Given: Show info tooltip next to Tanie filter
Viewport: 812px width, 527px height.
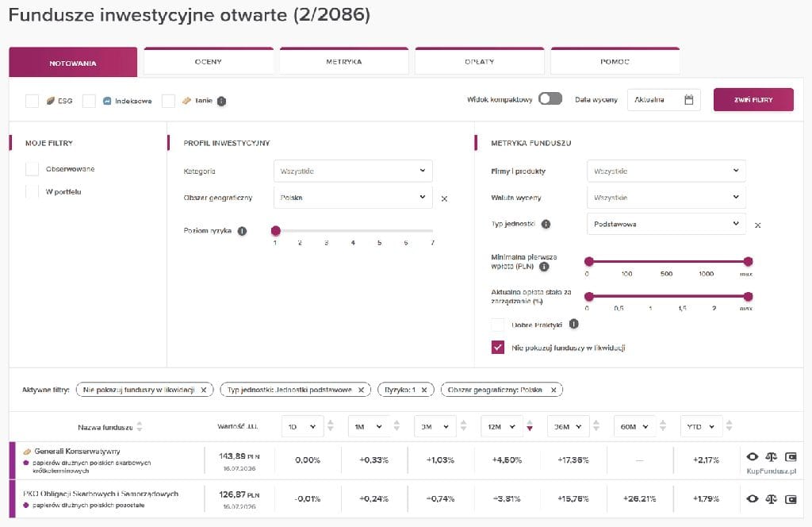Looking at the screenshot, I should point(222,101).
